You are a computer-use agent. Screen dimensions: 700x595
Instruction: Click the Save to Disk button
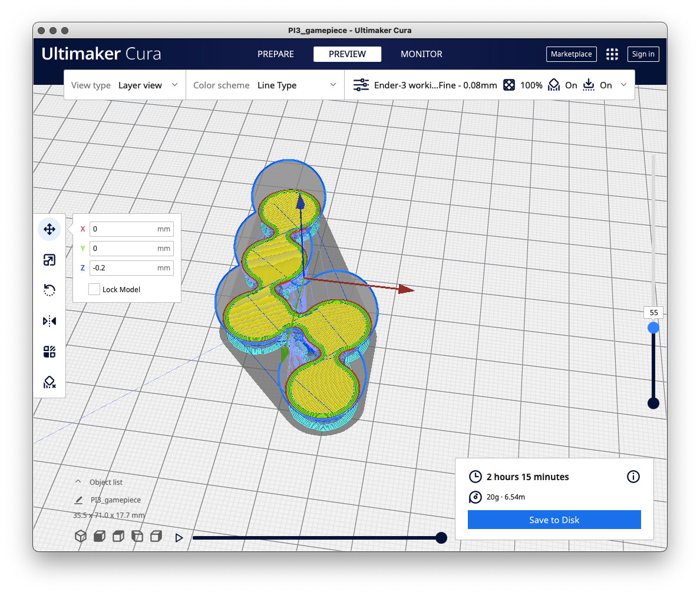pos(554,520)
